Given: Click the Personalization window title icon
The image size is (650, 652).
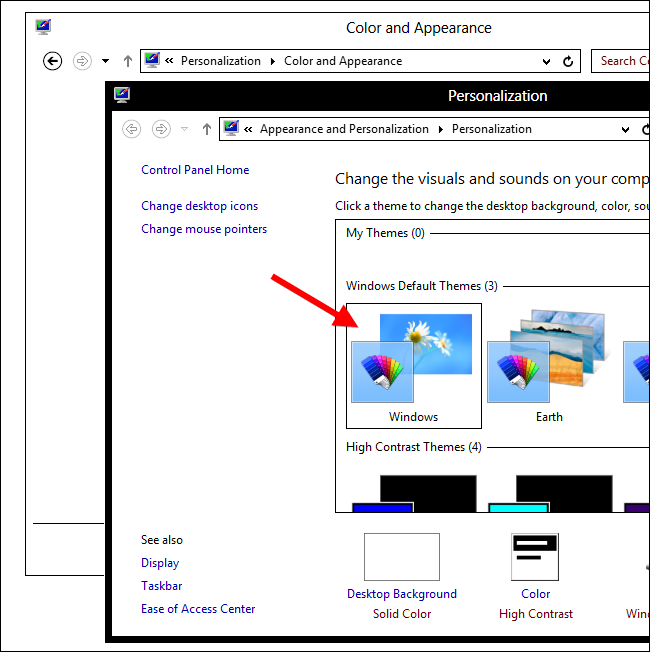Looking at the screenshot, I should [x=122, y=95].
